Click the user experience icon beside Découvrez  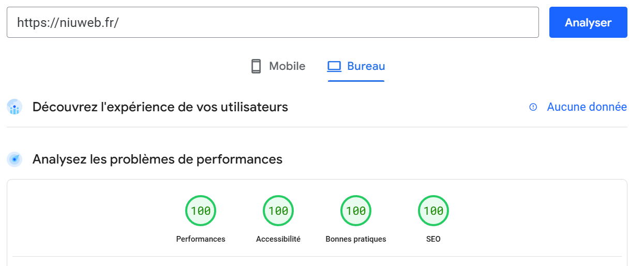[x=14, y=107]
